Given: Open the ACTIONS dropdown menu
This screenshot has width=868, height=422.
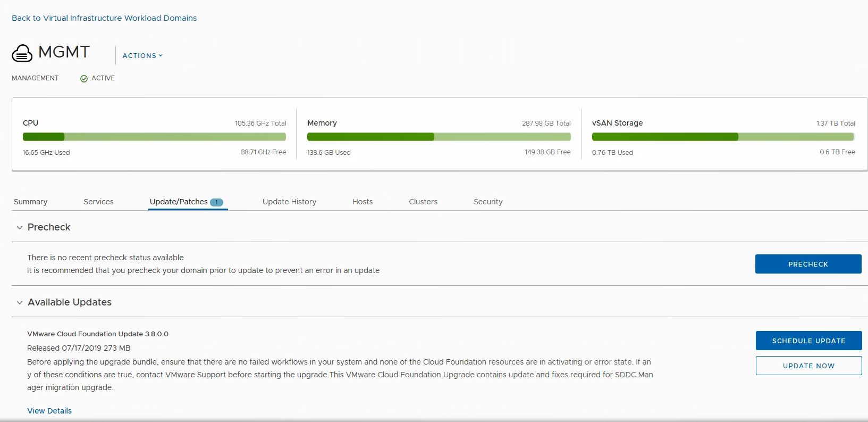Looking at the screenshot, I should [142, 55].
